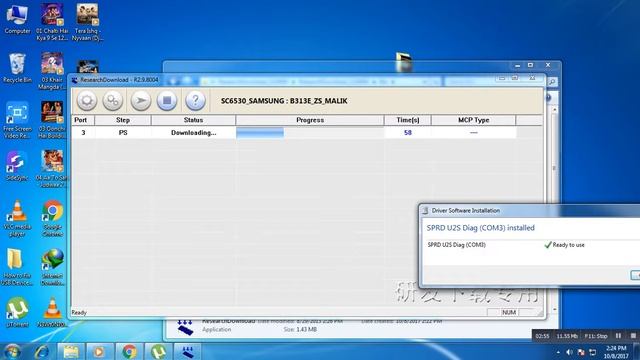
Task: Click Load Packet double-gear icon
Action: click(x=113, y=100)
